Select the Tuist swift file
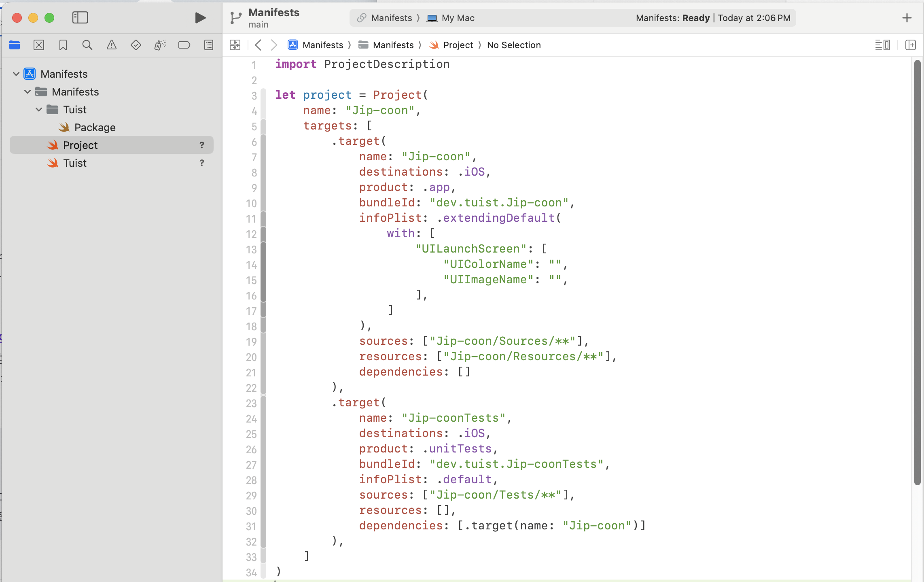 click(x=75, y=163)
